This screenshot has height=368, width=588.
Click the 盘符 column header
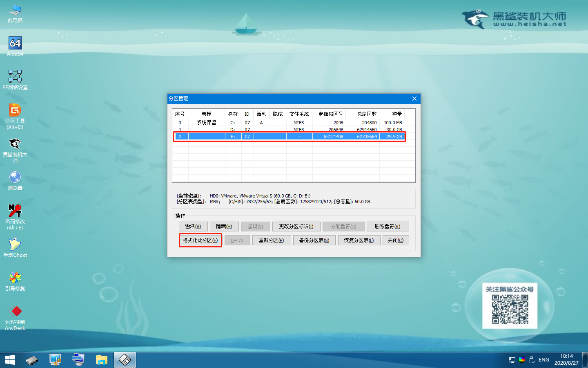[x=233, y=114]
